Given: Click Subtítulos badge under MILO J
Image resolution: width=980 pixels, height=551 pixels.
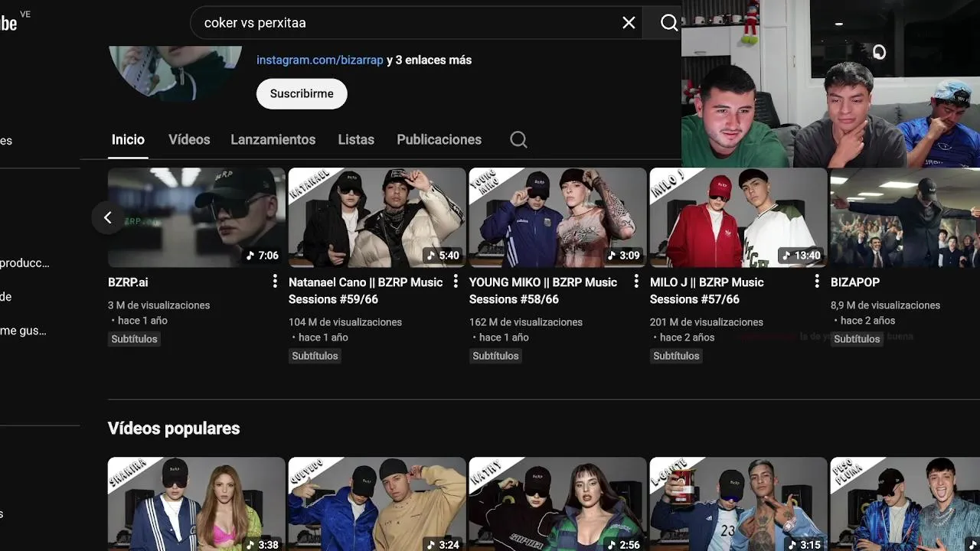Looking at the screenshot, I should [x=676, y=356].
